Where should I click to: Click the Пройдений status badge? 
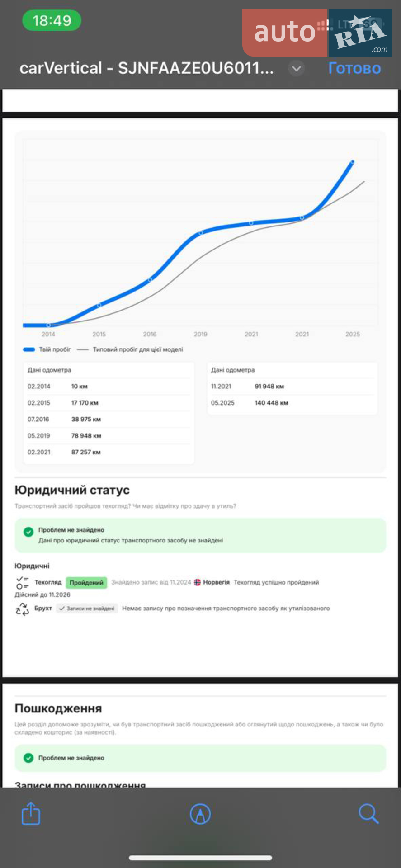tap(86, 582)
